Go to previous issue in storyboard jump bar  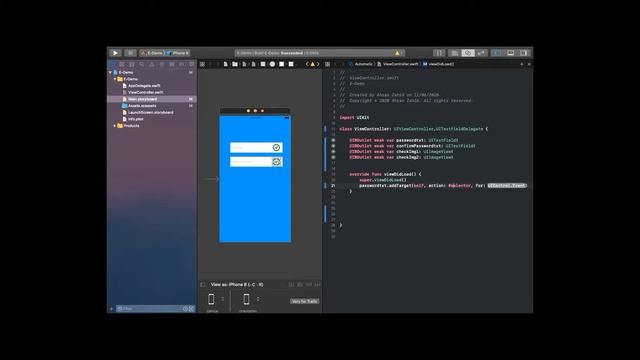click(307, 64)
